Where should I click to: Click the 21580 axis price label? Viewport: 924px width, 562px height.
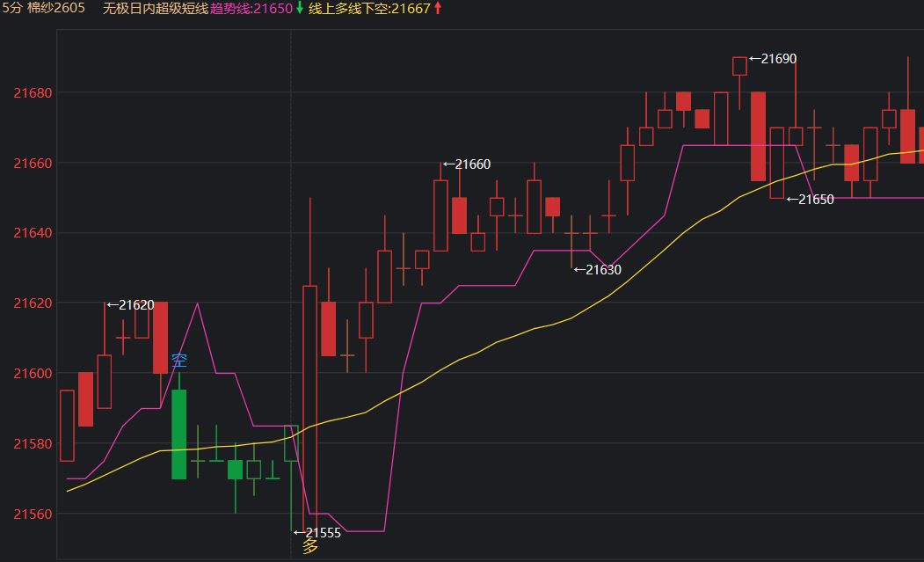(33, 444)
